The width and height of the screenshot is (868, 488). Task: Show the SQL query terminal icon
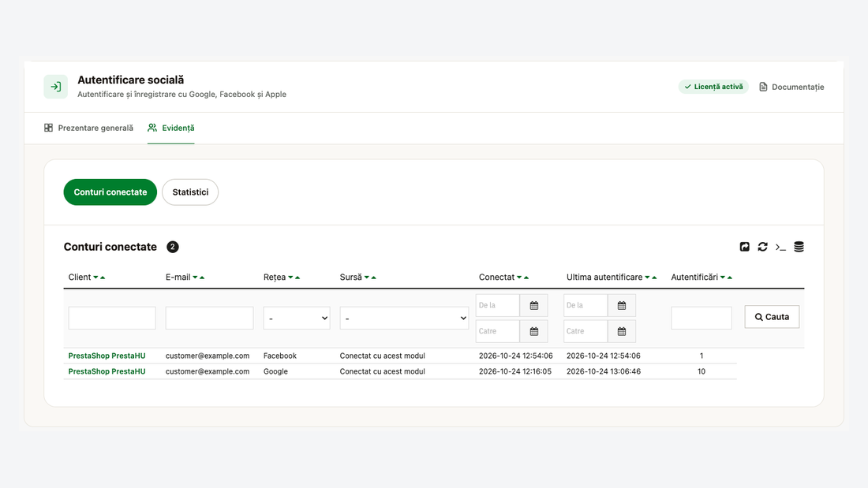[x=780, y=248]
